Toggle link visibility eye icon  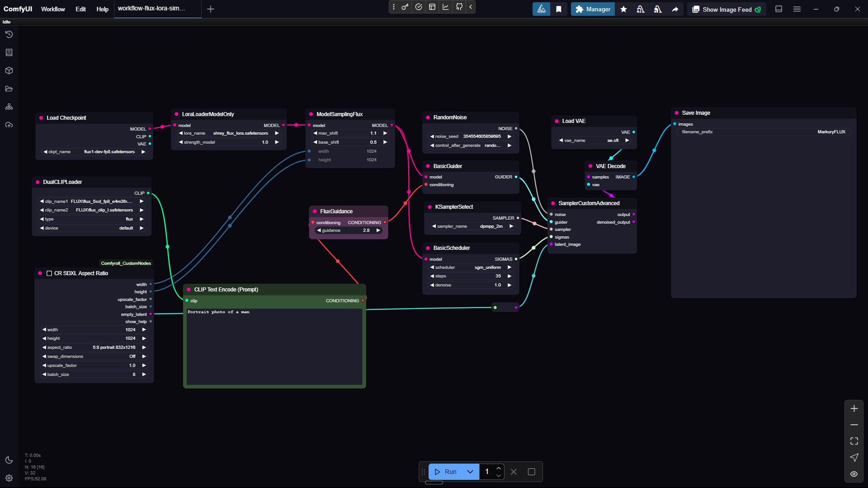pos(854,474)
